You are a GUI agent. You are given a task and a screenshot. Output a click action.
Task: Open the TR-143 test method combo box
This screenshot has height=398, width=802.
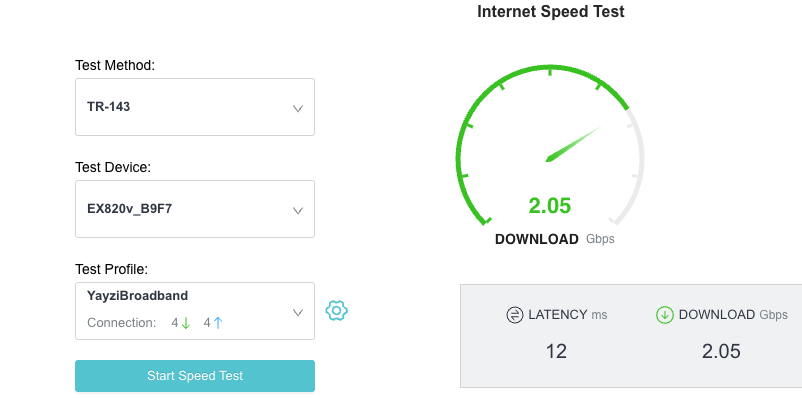[195, 107]
